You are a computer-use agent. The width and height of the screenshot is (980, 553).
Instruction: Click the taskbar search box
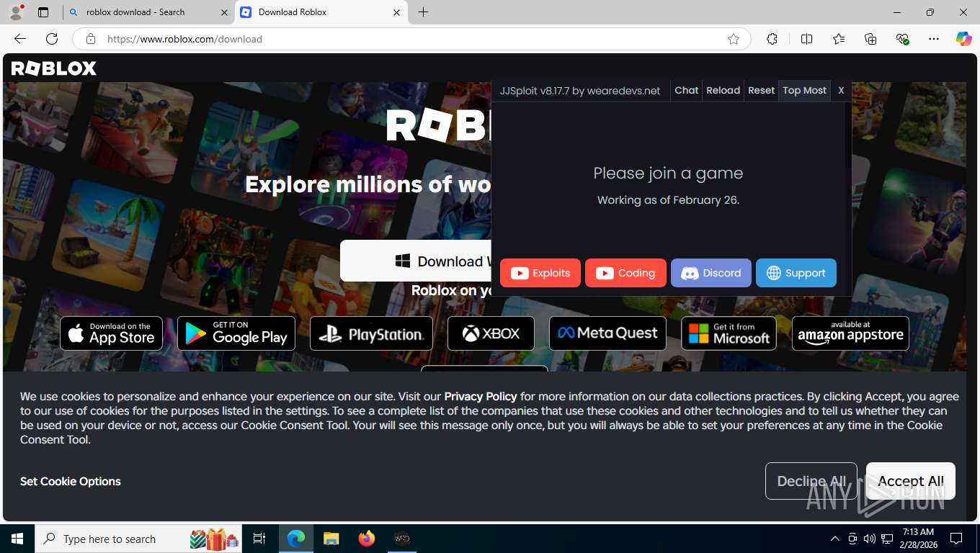tap(139, 539)
